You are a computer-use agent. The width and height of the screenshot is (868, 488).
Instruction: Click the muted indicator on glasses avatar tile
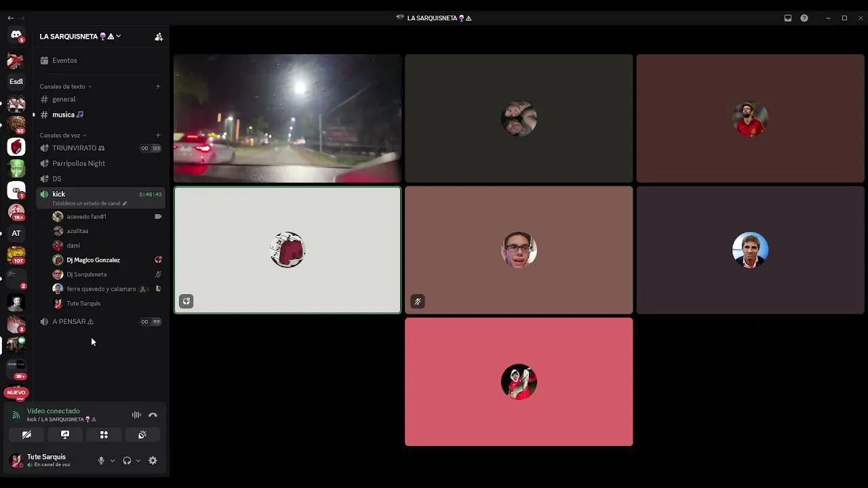tap(418, 302)
